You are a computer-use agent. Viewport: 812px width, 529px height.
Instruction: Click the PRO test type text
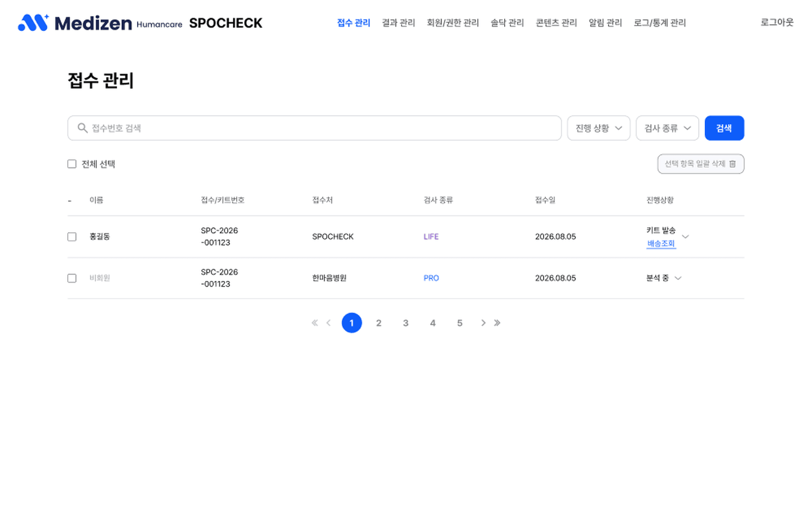coord(431,278)
